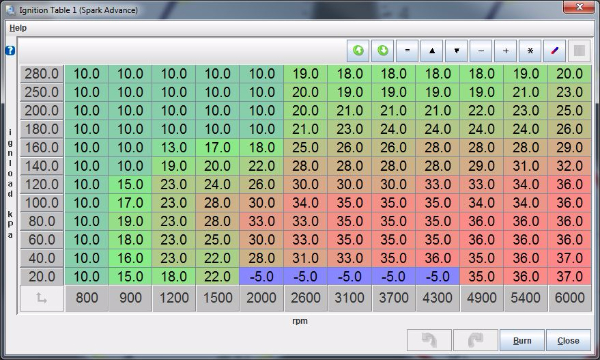Open the Help menu

pyautogui.click(x=18, y=28)
